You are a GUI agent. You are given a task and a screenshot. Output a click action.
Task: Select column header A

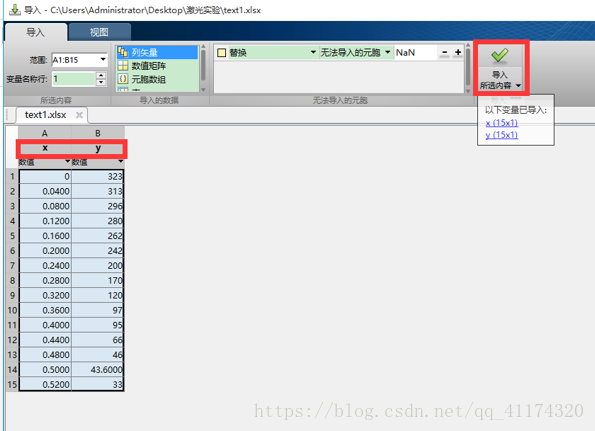[45, 133]
